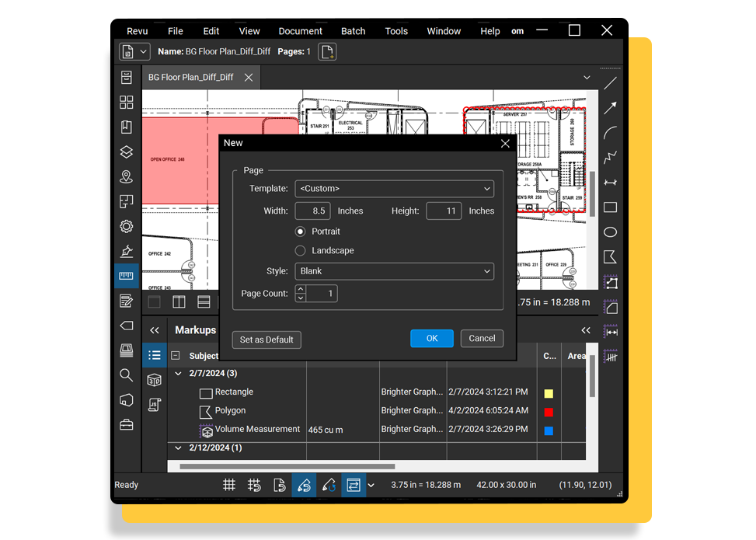This screenshot has height=540, width=756.
Task: Open the Properties gear panel
Action: (127, 226)
